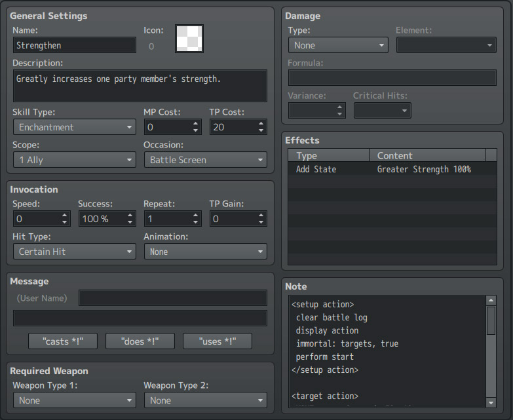Click the Variance spinner field
This screenshot has height=420, width=513.
(x=316, y=111)
